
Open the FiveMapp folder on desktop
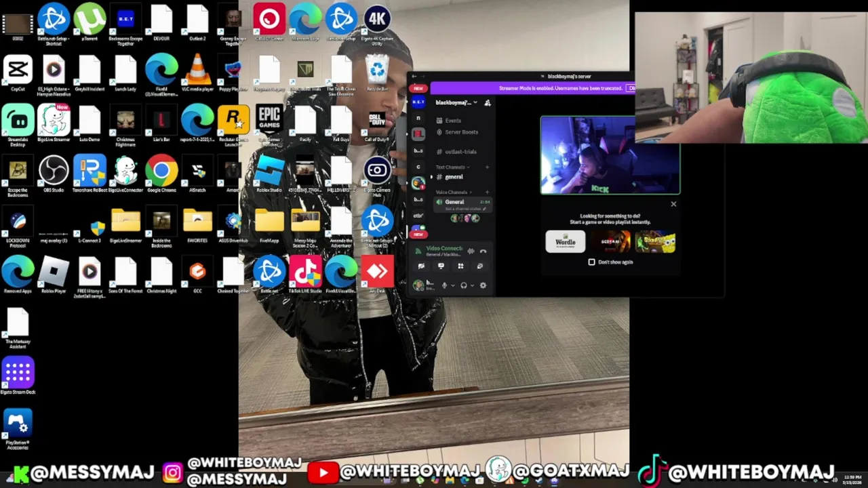tap(269, 223)
